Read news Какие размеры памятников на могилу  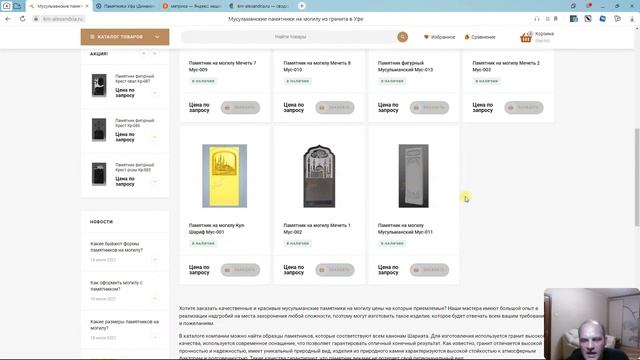(x=124, y=325)
